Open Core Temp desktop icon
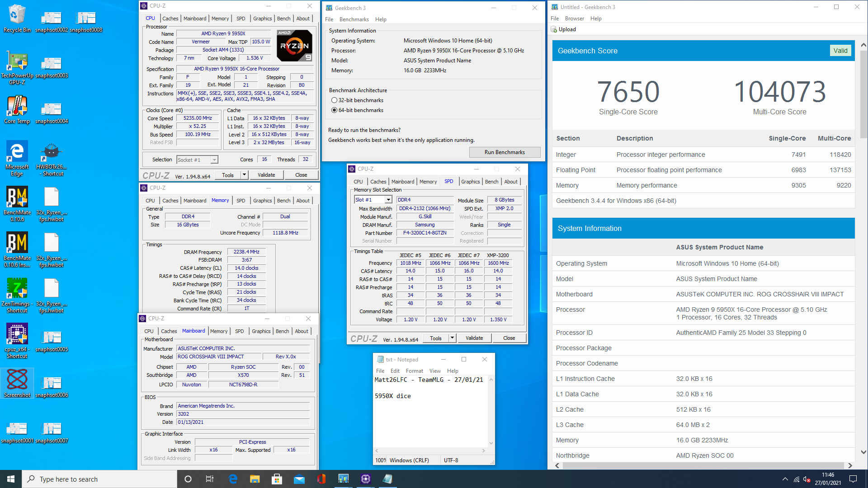The height and width of the screenshot is (488, 868). click(x=17, y=109)
